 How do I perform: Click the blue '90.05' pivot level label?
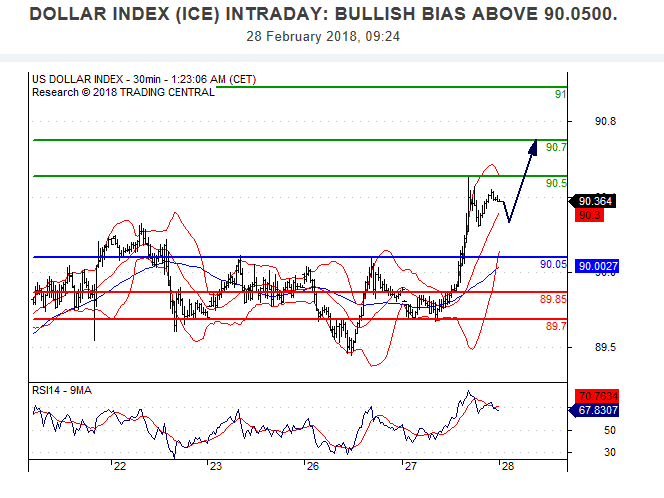[553, 265]
